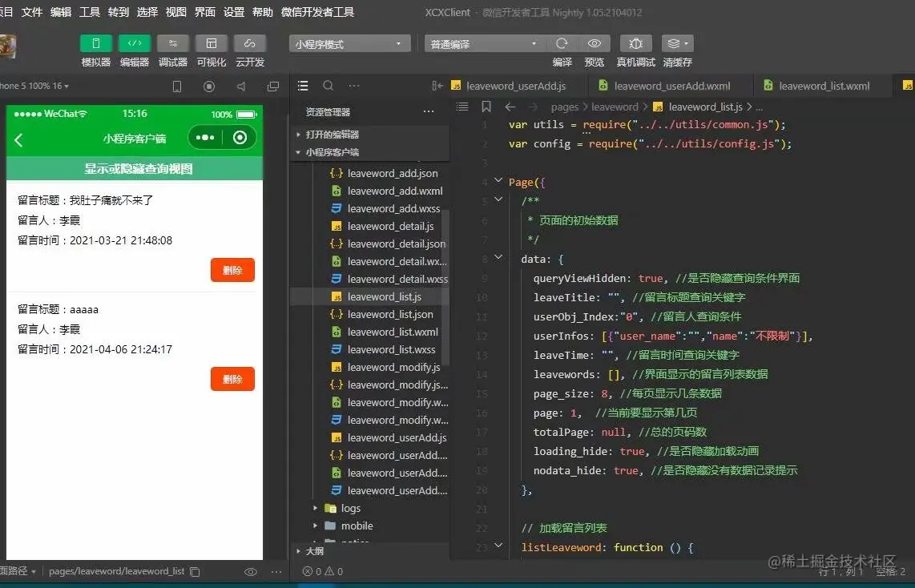Open the 设置 menu

pyautogui.click(x=233, y=12)
